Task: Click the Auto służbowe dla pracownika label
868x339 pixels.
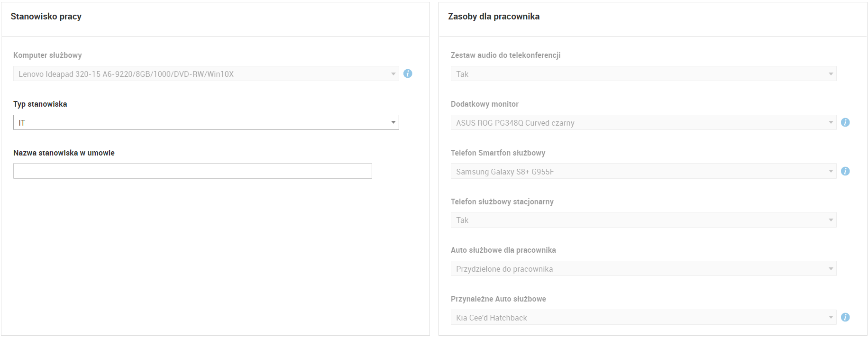Action: [x=503, y=250]
